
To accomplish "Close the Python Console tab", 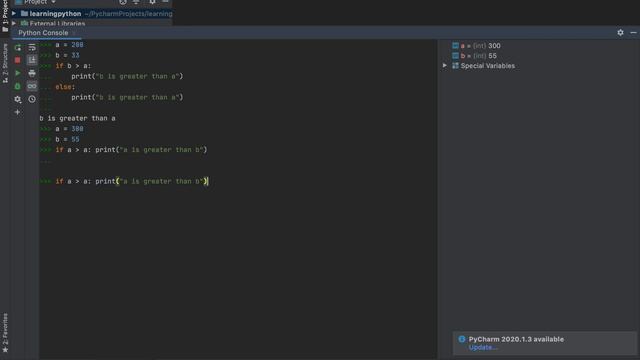I will [x=74, y=33].
